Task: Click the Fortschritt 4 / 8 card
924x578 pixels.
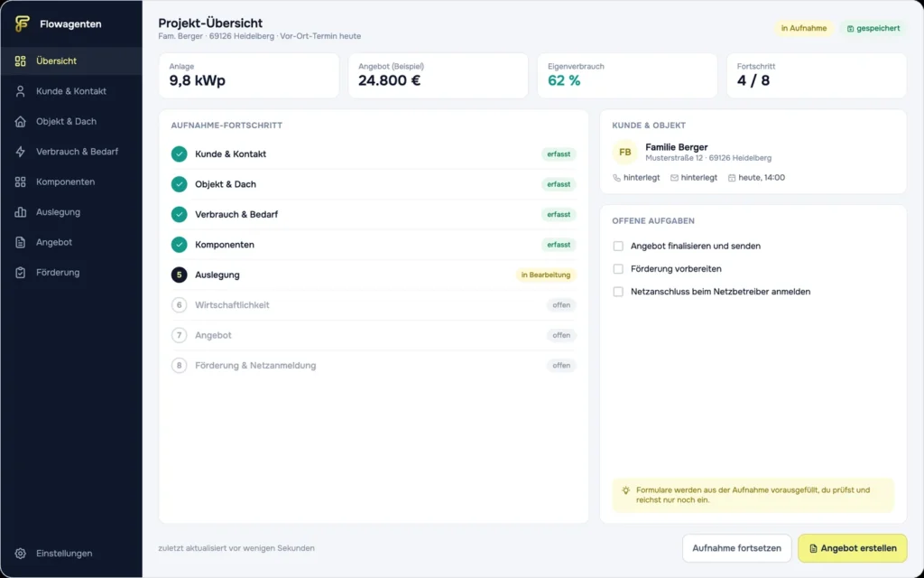Action: pos(816,76)
